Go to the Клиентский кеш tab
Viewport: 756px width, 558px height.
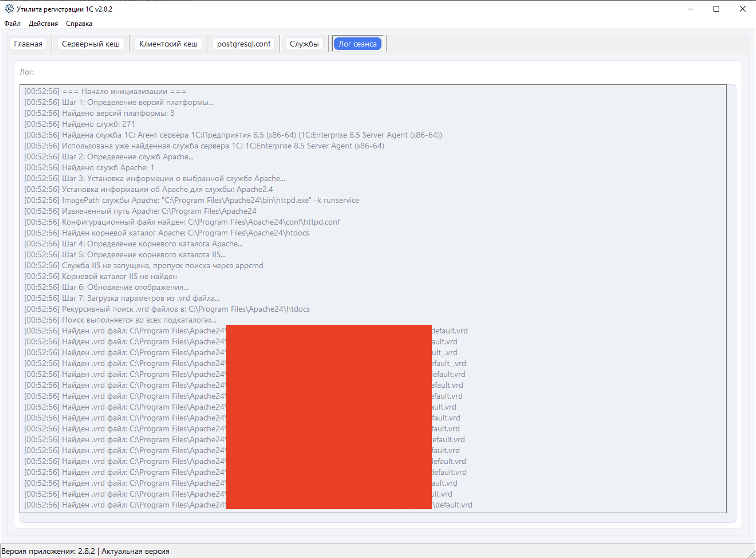point(168,44)
